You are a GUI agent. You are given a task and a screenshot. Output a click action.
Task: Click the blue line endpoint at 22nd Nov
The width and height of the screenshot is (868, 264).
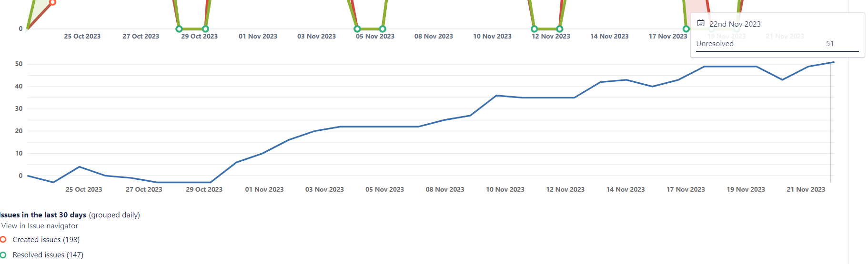pyautogui.click(x=833, y=62)
